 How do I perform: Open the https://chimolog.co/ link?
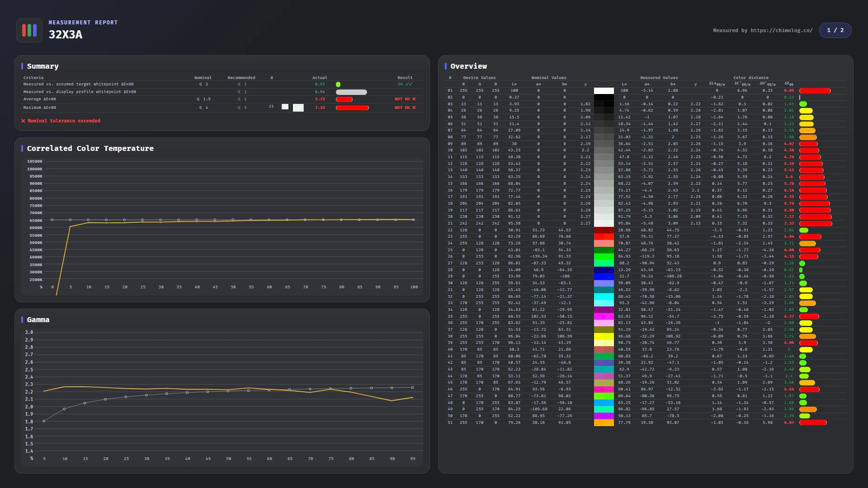(781, 30)
